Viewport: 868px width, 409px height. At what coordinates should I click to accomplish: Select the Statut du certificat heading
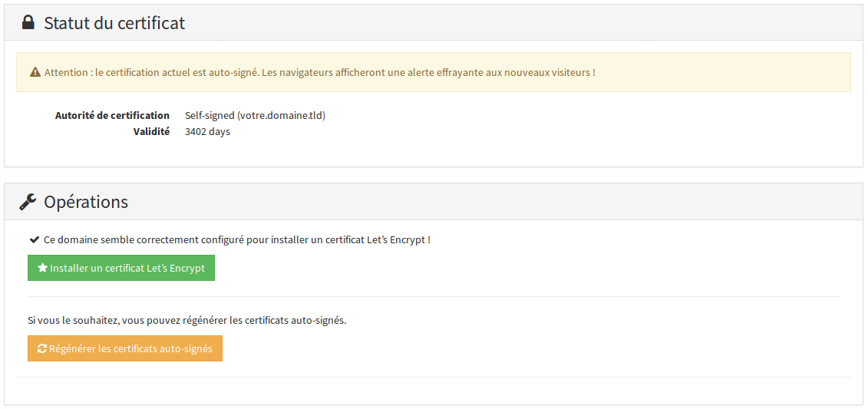[114, 23]
